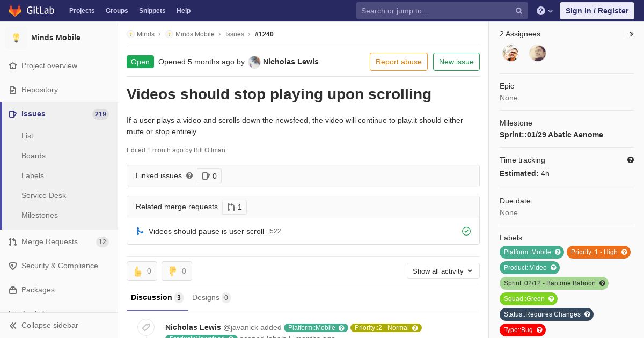Screen dimensions: 644x338
Task: Click the Minds breadcrumb link
Action: click(145, 34)
